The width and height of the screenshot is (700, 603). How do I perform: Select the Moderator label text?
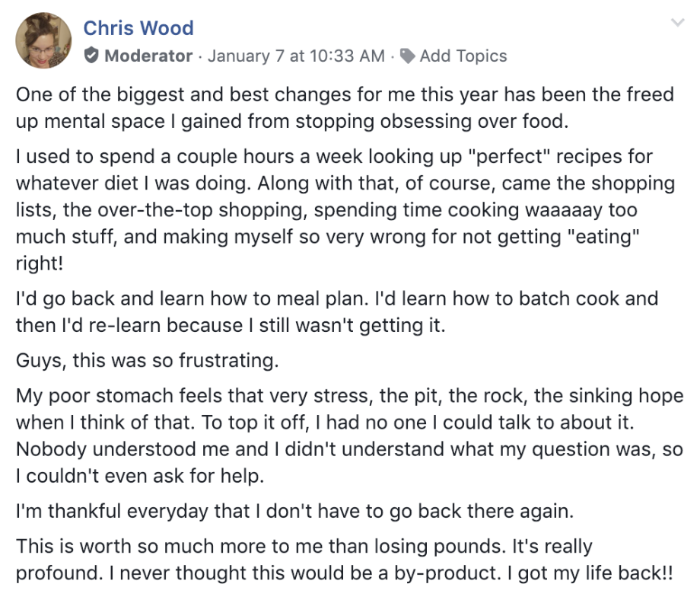point(148,56)
